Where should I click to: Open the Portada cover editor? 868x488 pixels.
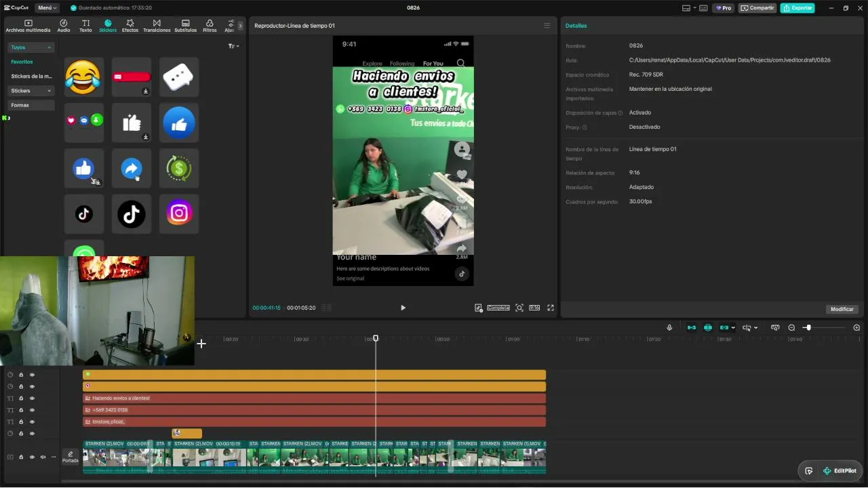(x=71, y=457)
